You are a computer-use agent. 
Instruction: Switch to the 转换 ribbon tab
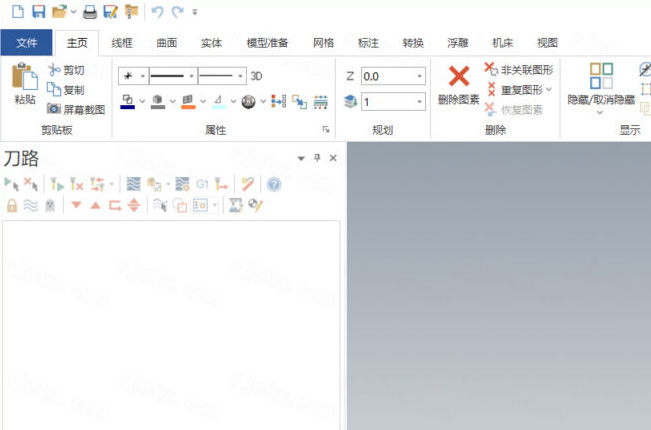[x=413, y=43]
